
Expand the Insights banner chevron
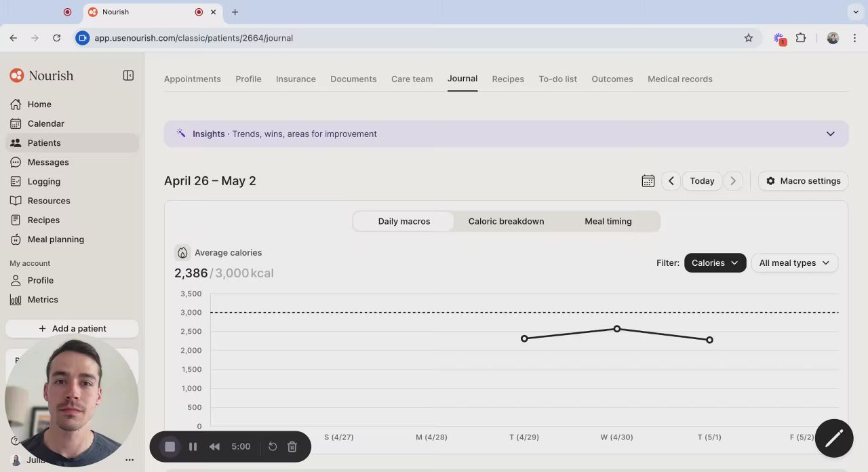[831, 134]
